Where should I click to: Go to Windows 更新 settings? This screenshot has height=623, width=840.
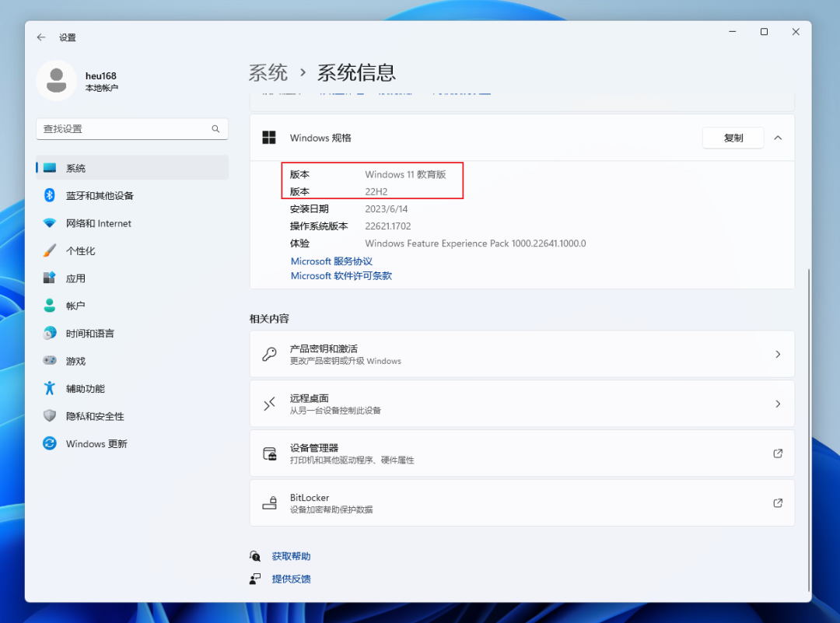click(x=132, y=443)
